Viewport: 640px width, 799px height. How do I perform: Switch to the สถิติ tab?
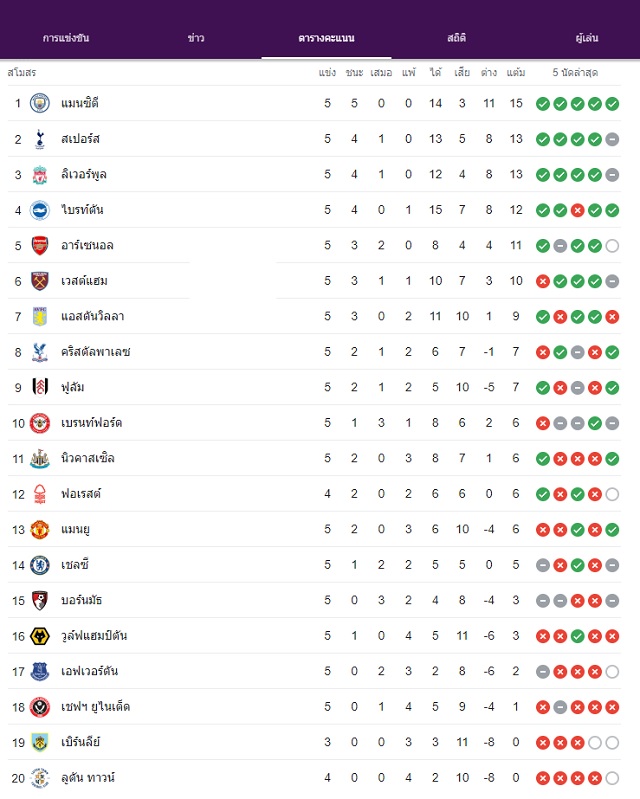457,38
